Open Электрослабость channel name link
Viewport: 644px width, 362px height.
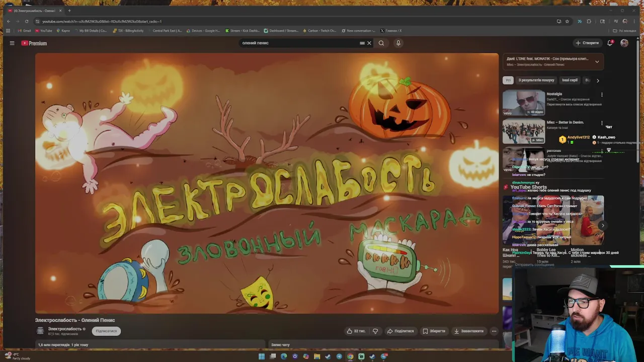pyautogui.click(x=65, y=329)
